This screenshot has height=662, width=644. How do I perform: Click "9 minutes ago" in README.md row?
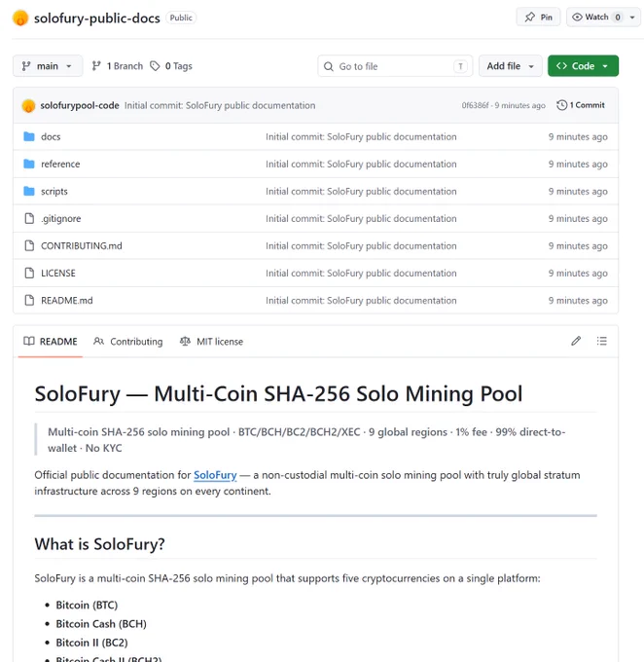(578, 301)
